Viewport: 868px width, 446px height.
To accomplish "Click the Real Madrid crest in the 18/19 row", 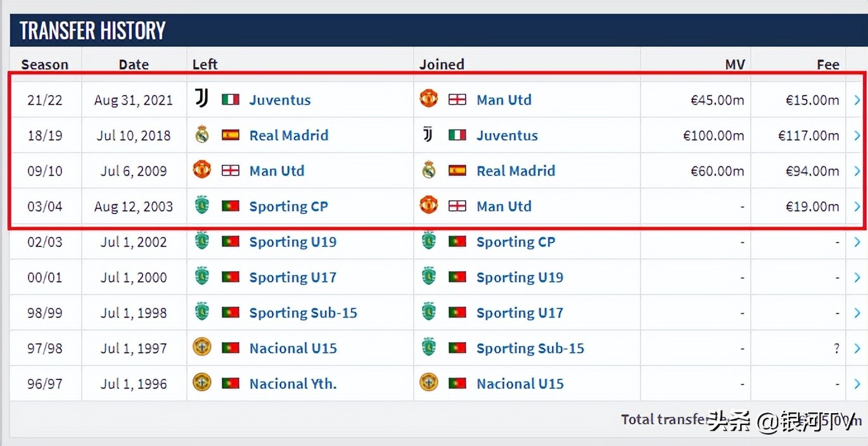I will pyautogui.click(x=202, y=134).
